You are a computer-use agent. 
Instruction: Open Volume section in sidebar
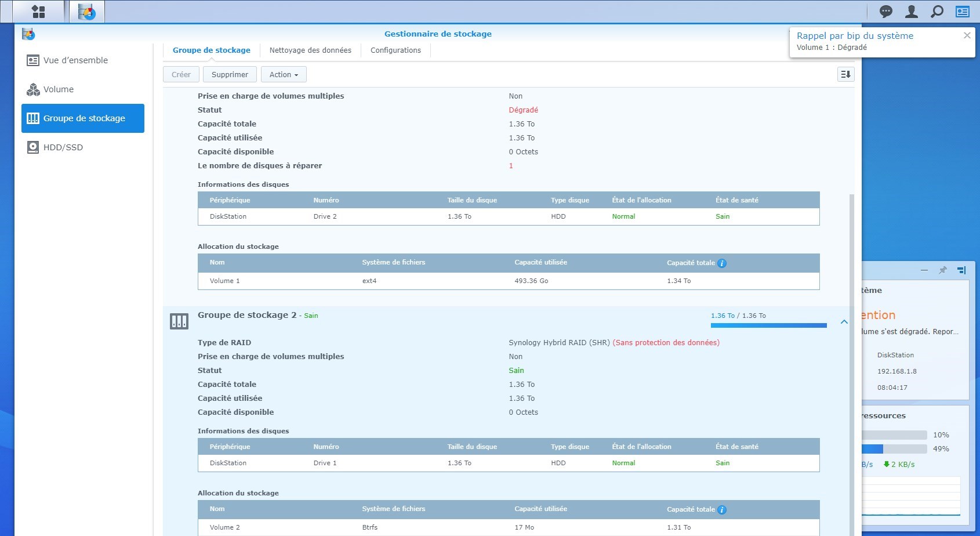click(83, 89)
